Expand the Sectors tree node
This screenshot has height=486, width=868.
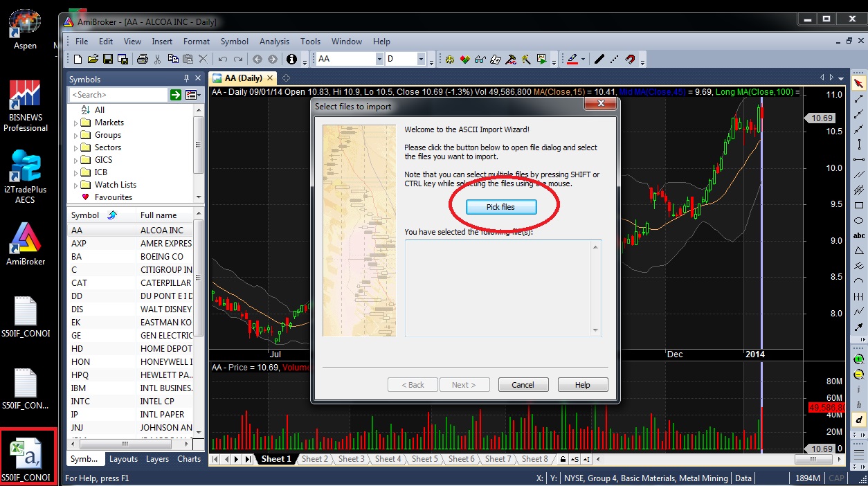pos(75,148)
